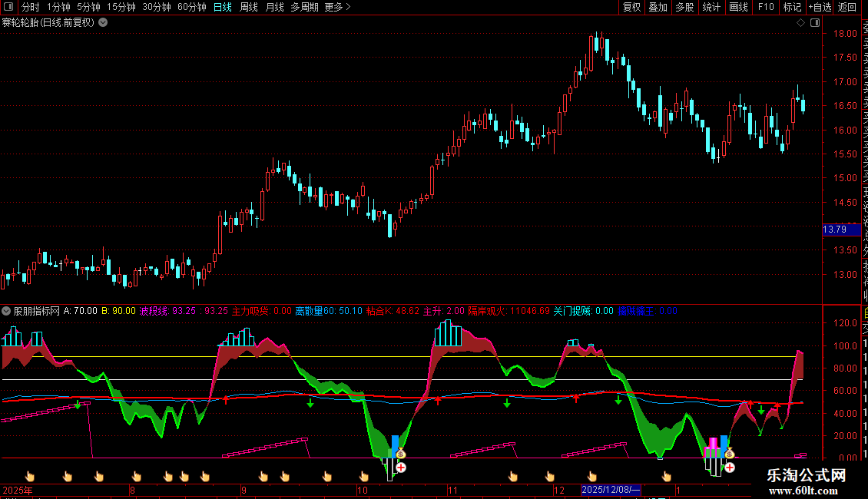868x499 pixels.
Task: Click the 标记 mark button
Action: click(x=792, y=7)
